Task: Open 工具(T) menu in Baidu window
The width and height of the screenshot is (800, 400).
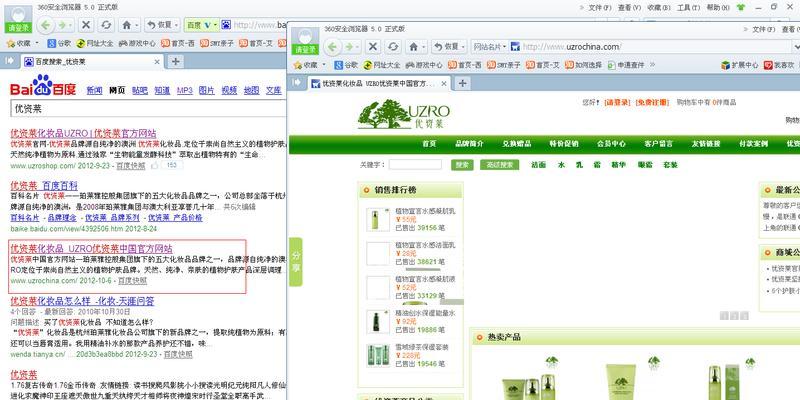Action: click(688, 8)
